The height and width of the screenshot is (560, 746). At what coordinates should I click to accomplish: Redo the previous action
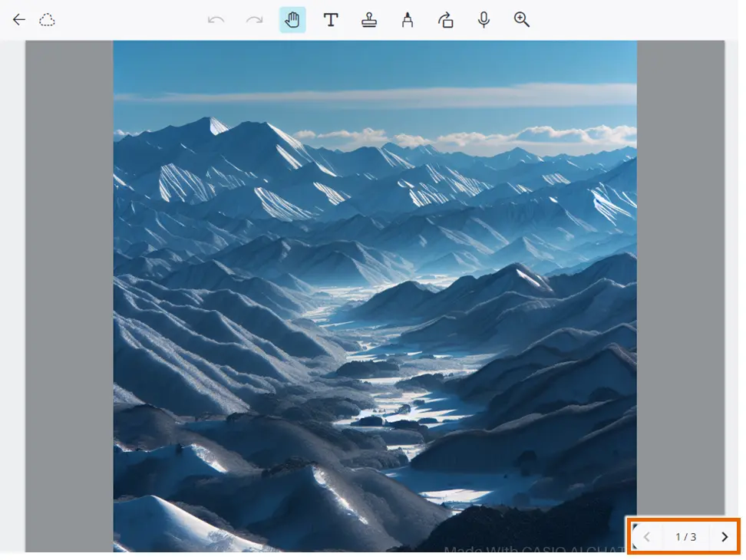(255, 20)
